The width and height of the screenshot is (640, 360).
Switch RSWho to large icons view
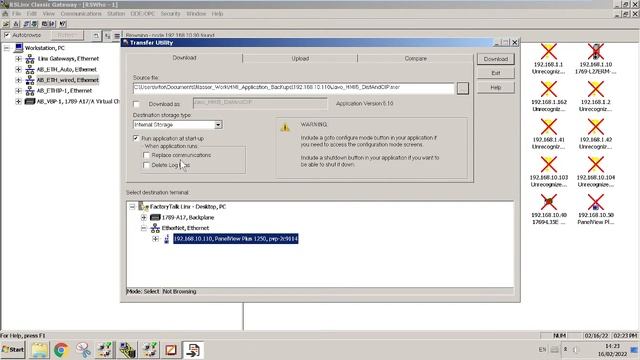[x=107, y=36]
